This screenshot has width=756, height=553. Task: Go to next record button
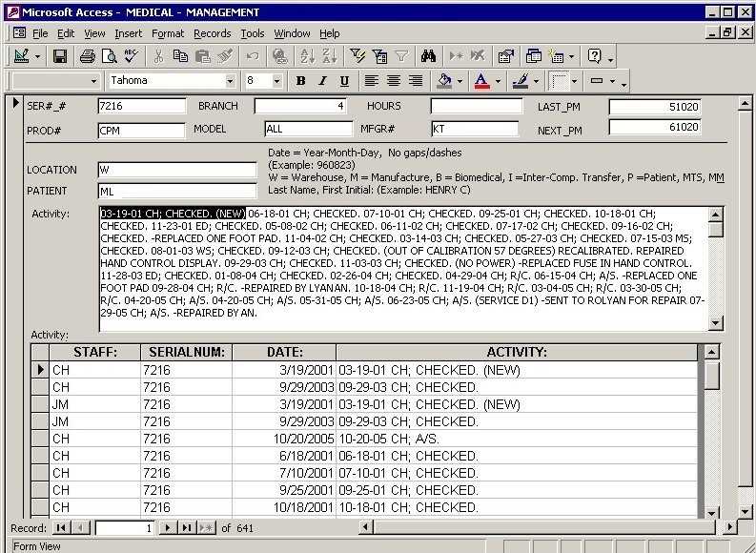pos(167,527)
